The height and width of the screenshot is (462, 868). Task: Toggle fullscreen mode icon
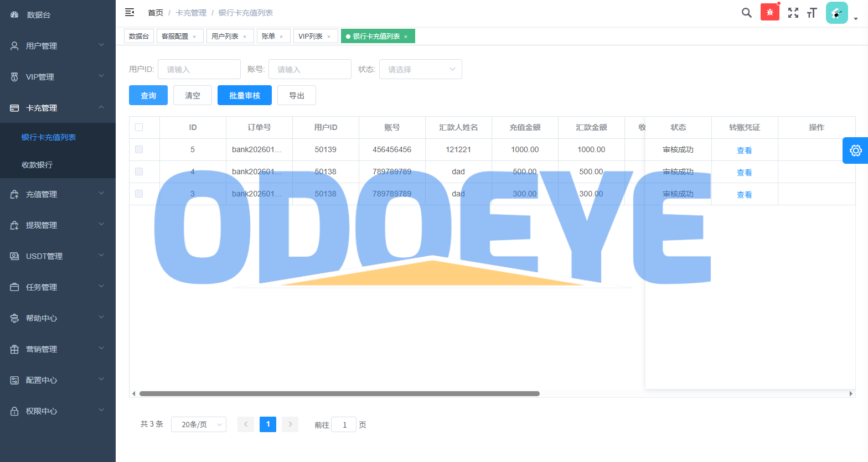click(793, 13)
